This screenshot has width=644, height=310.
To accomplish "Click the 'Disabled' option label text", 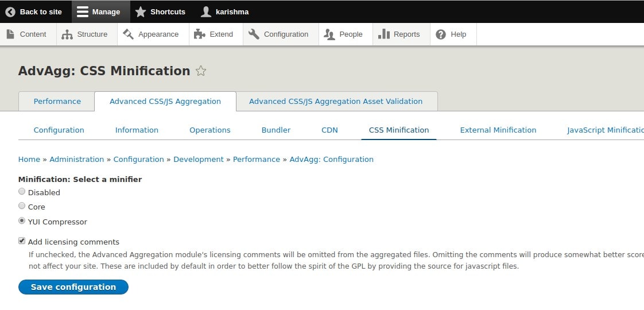I will point(44,192).
